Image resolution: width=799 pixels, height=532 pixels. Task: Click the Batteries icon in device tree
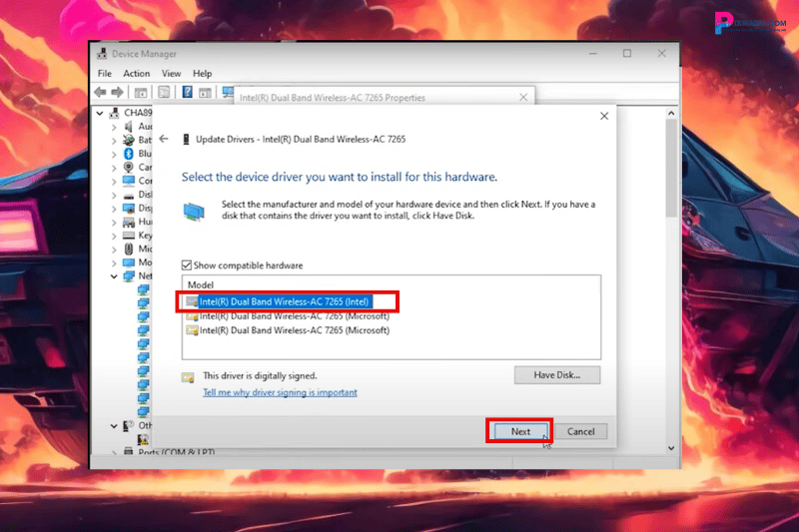click(x=129, y=141)
